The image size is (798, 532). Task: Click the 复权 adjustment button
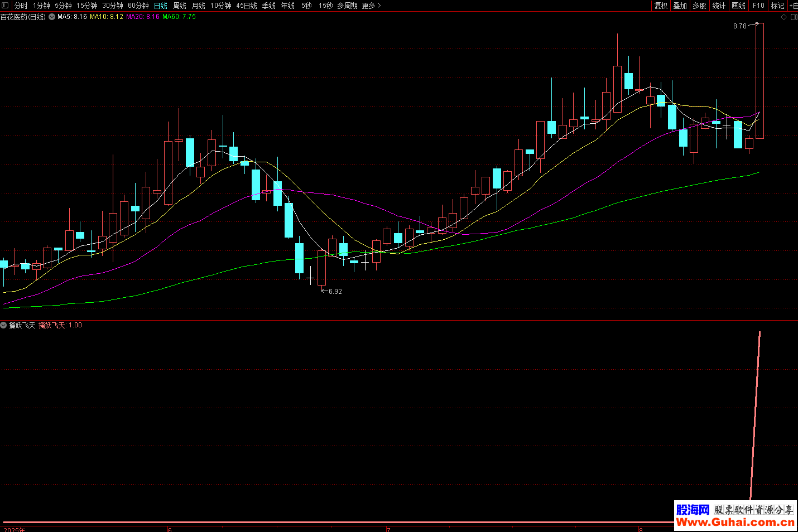pyautogui.click(x=661, y=6)
